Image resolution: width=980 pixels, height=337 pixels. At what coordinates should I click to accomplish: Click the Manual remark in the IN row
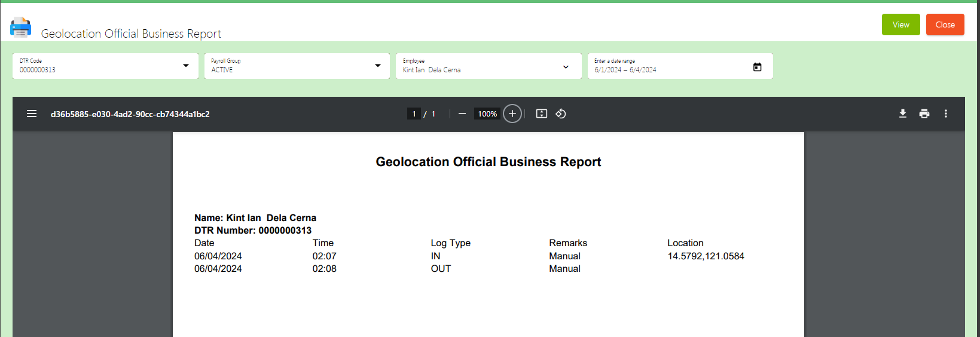coord(565,256)
